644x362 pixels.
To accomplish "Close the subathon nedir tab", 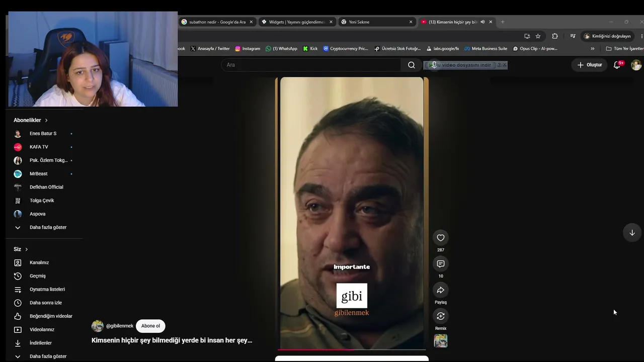I will [251, 22].
